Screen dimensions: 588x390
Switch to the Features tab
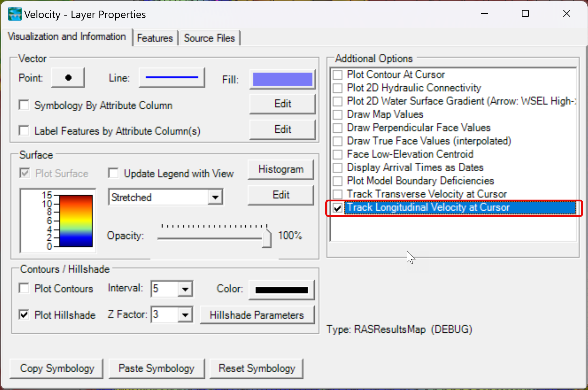155,38
